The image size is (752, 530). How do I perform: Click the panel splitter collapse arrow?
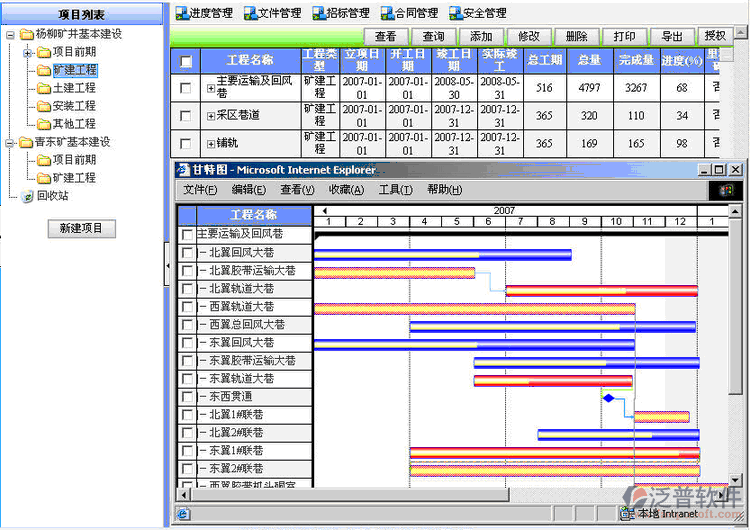(x=167, y=265)
